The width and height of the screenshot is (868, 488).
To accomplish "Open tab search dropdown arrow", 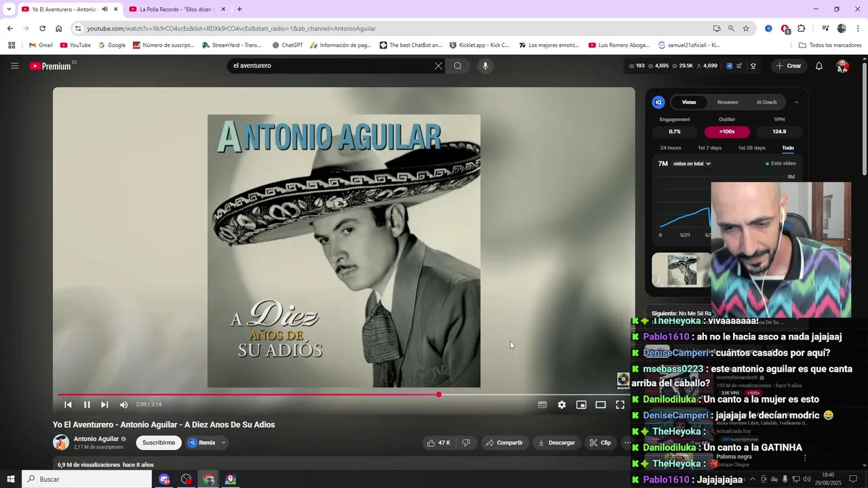I will (x=9, y=9).
